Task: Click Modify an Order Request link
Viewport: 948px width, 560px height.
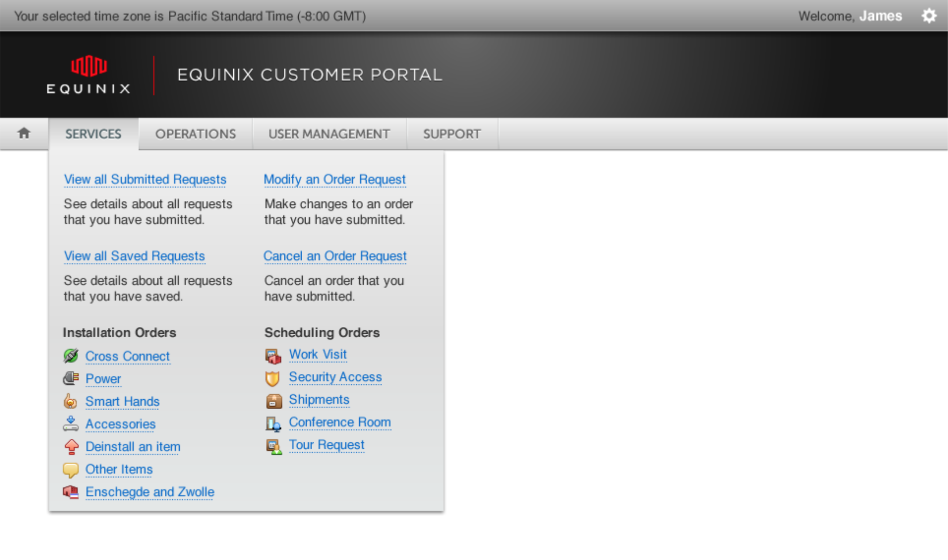Action: click(x=335, y=180)
